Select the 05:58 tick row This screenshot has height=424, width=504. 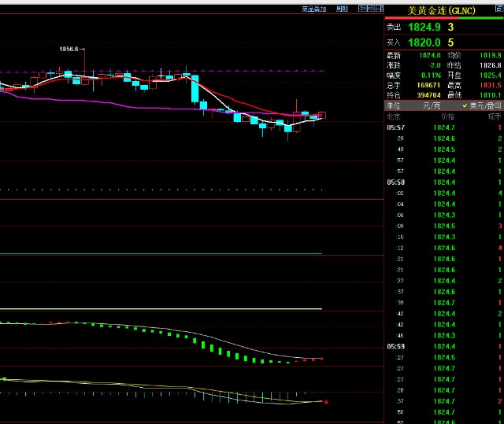click(x=396, y=182)
